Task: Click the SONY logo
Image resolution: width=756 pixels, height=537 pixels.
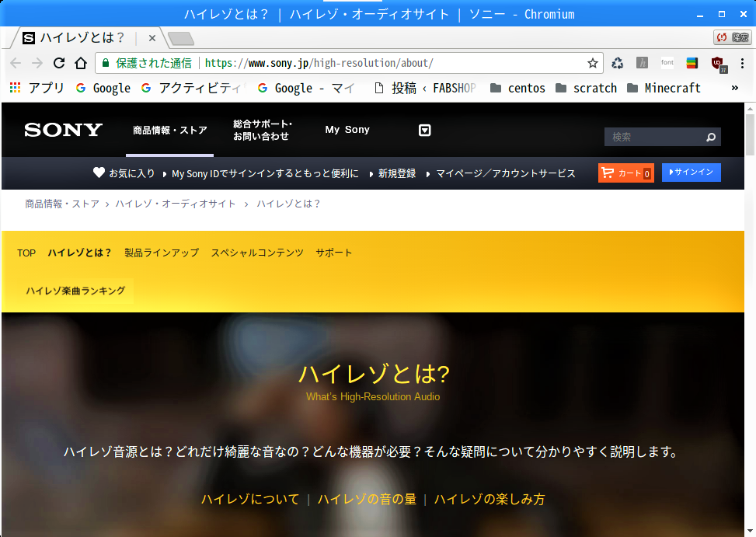Action: [63, 130]
